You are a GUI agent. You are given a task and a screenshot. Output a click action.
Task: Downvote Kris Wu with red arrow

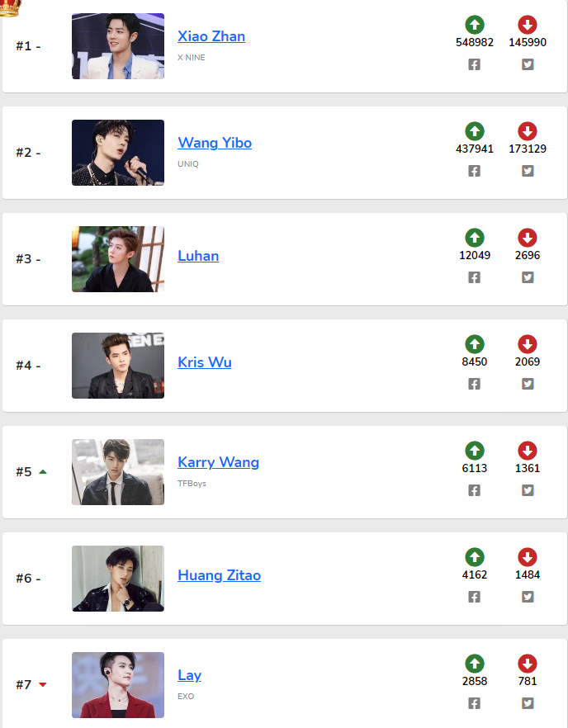[528, 344]
